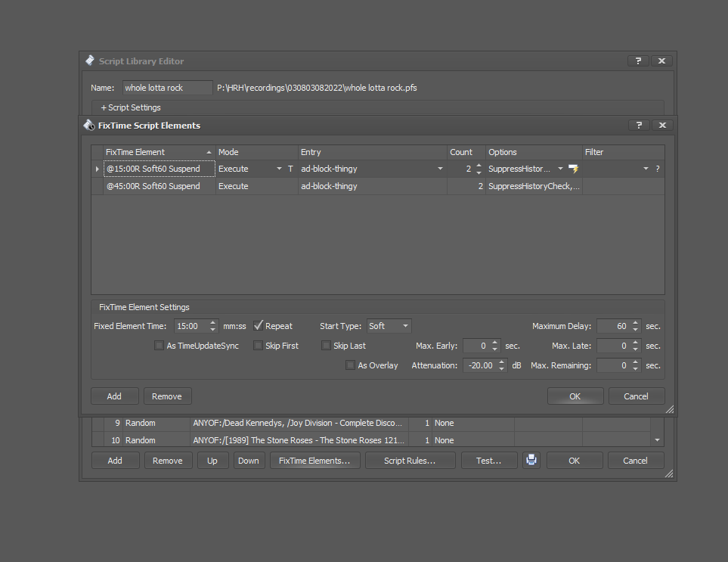Viewport: 728px width, 562px height.
Task: Click the help button of Script Library Editor
Action: click(639, 61)
